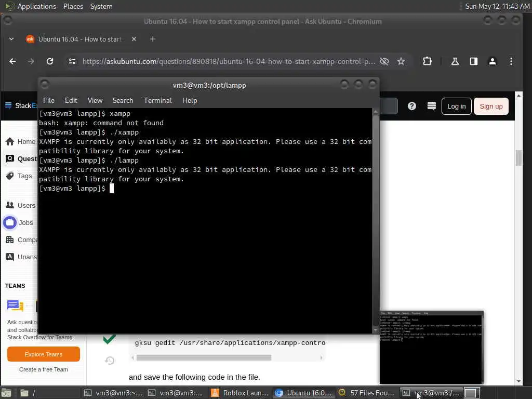The image size is (532, 399).
Task: Click the Unanswered sidebar icon
Action: coord(10,257)
